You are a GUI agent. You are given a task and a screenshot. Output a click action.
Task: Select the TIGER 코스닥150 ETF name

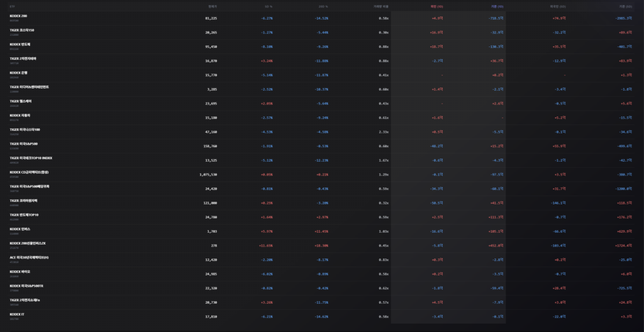click(x=22, y=30)
